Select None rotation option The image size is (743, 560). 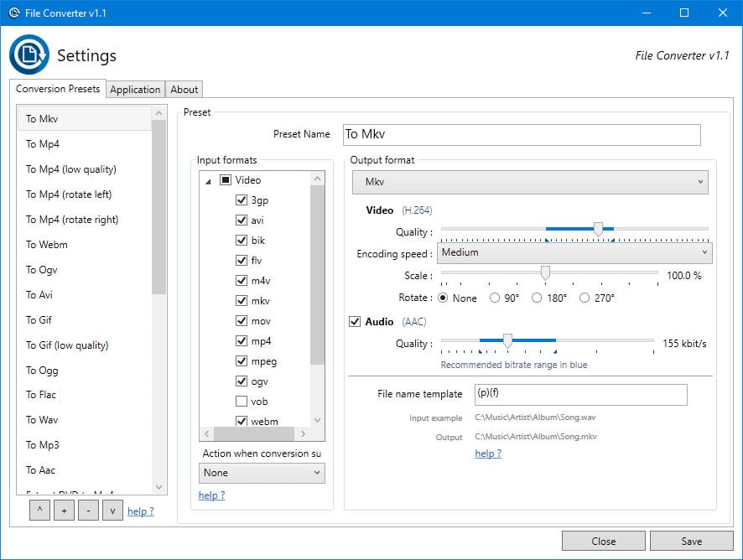[x=443, y=298]
